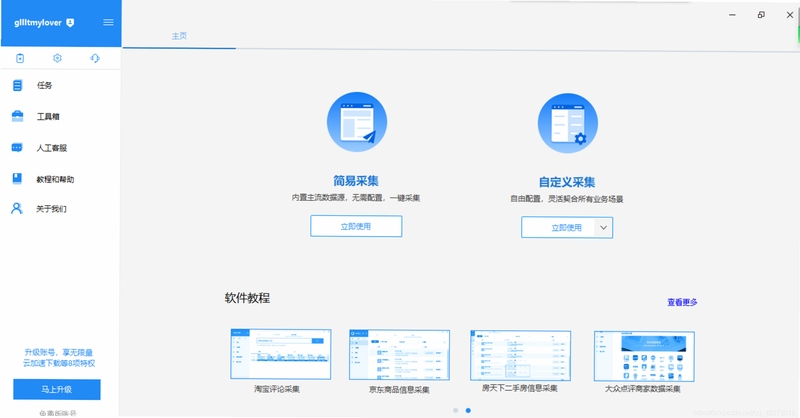Open the 大众点评商家数据采集 tutorial thumbnail
800x418 pixels.
click(644, 356)
